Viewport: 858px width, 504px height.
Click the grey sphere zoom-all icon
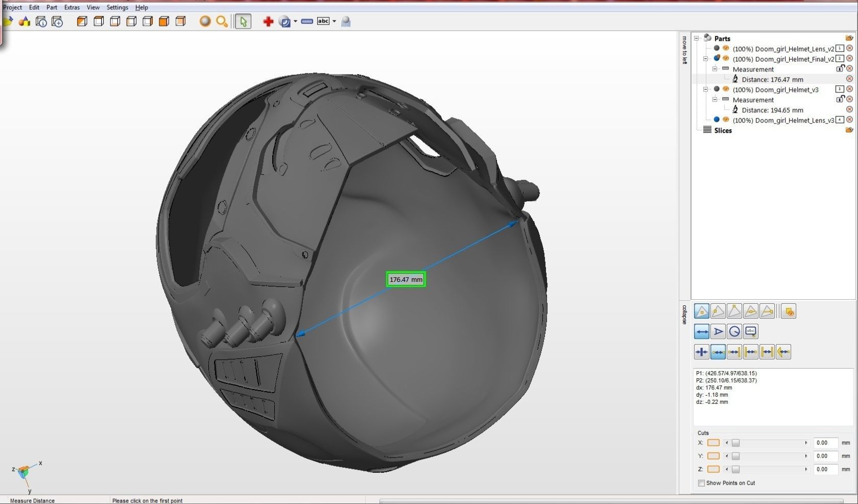coord(205,21)
